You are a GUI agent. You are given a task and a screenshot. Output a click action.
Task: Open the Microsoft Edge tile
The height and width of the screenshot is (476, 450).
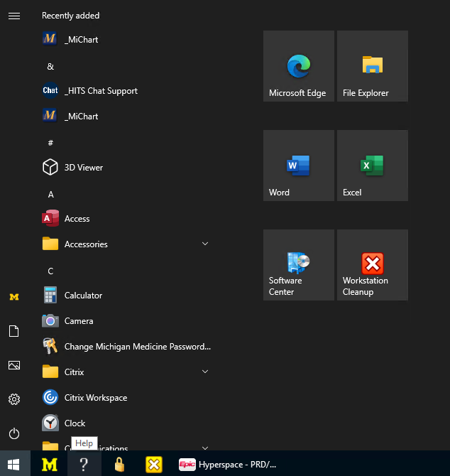pyautogui.click(x=299, y=66)
